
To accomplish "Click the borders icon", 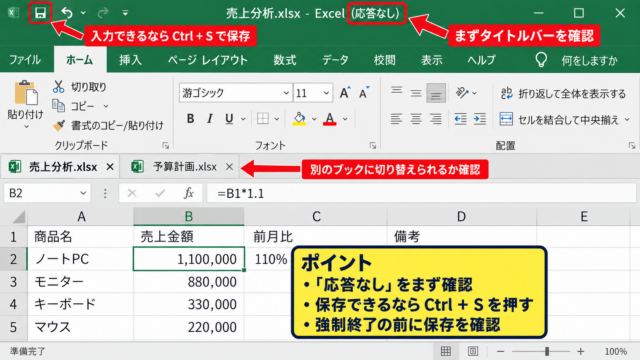I will pos(262,119).
